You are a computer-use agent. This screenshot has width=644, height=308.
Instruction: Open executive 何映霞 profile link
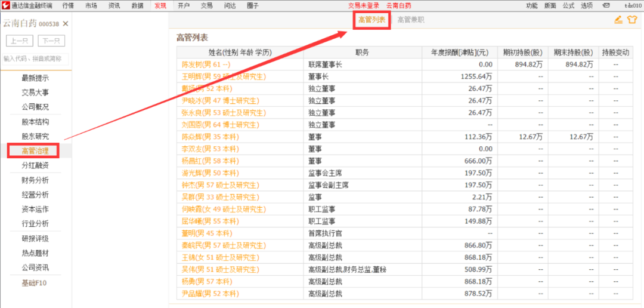tap(224, 210)
